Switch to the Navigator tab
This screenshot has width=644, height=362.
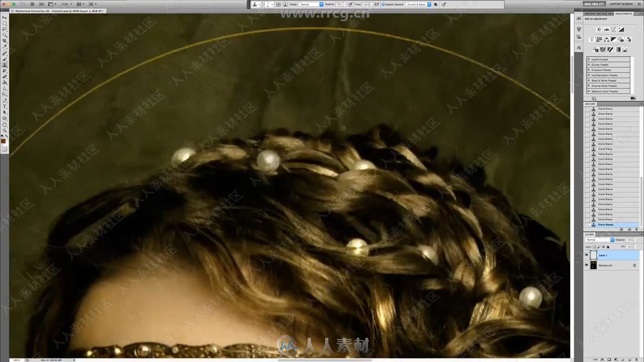coord(590,14)
